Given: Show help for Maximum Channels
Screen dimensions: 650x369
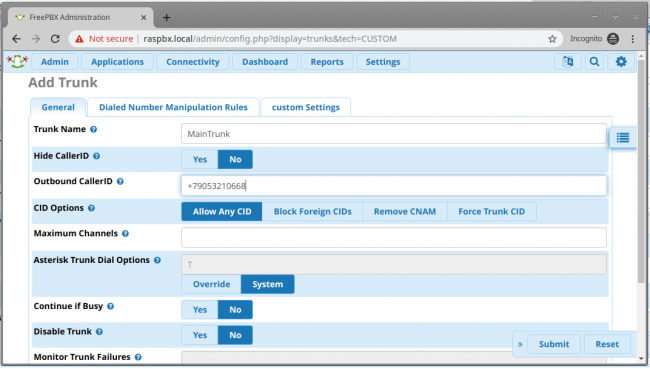Looking at the screenshot, I should (x=126, y=234).
